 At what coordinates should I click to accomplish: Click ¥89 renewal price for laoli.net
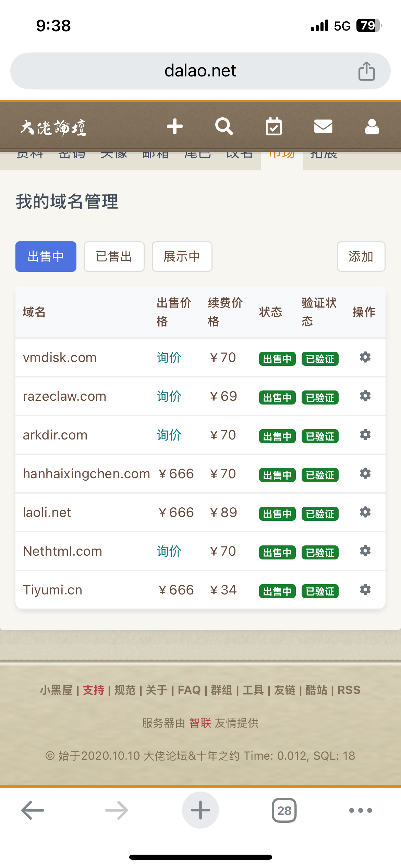[223, 513]
